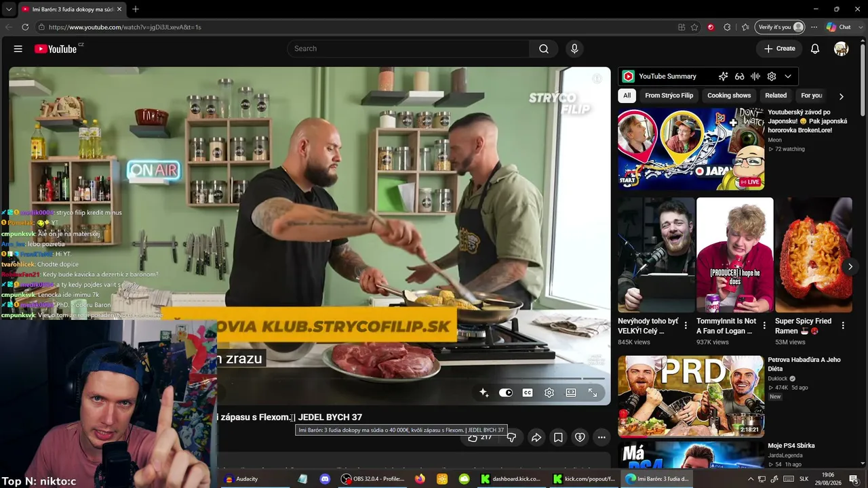This screenshot has width=868, height=488.
Task: Click the YouTube search magnifier button
Action: pyautogui.click(x=544, y=49)
